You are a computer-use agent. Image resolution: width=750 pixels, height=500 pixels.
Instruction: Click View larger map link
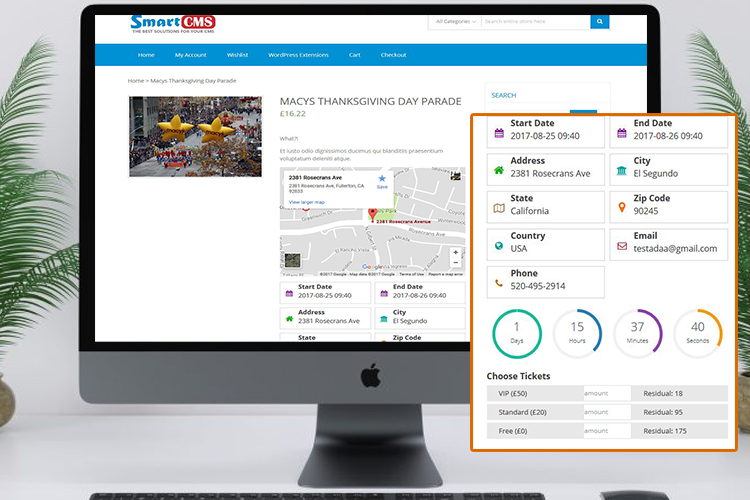pyautogui.click(x=307, y=202)
